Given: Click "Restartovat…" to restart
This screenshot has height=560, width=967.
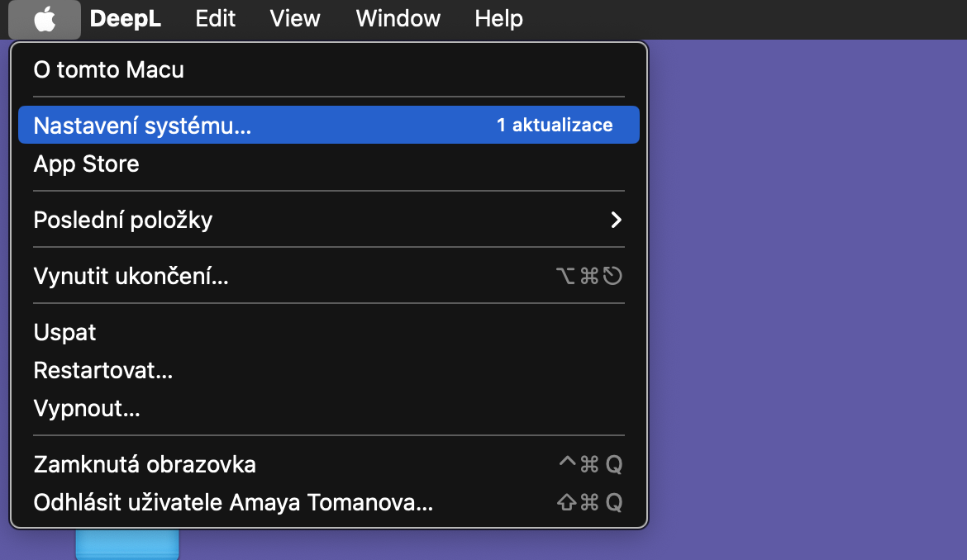Looking at the screenshot, I should tap(102, 370).
